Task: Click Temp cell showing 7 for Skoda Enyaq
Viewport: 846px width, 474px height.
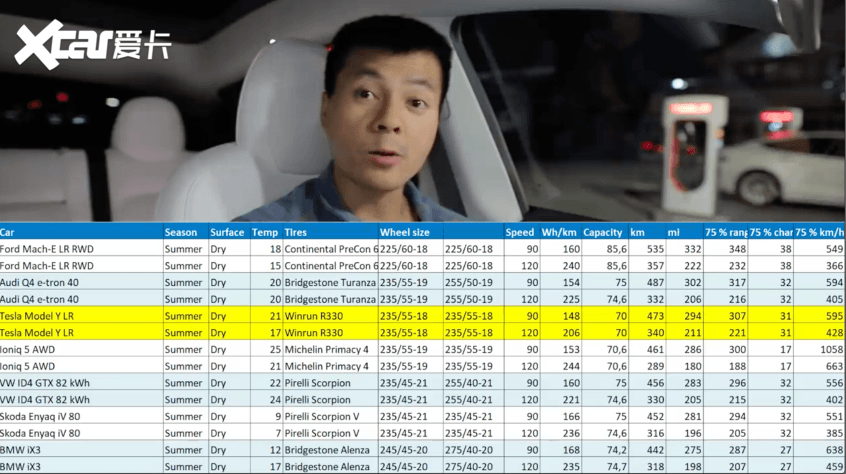Action: [278, 433]
